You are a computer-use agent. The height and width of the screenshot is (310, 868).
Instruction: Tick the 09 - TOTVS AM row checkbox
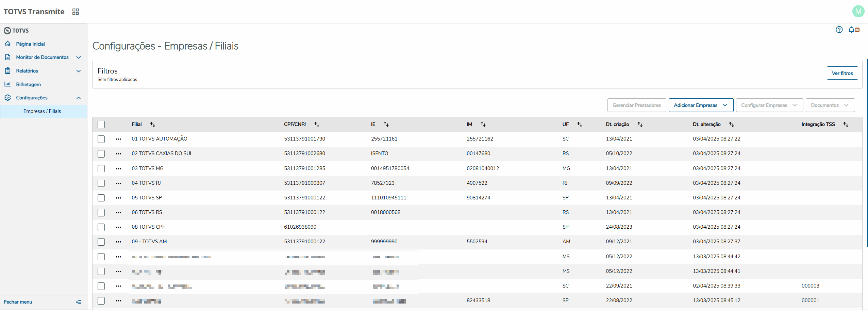click(x=101, y=242)
